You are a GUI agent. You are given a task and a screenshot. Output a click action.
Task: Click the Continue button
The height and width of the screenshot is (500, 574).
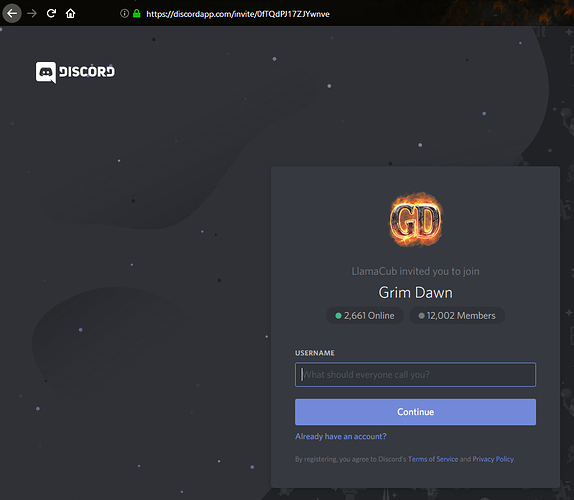click(x=415, y=412)
